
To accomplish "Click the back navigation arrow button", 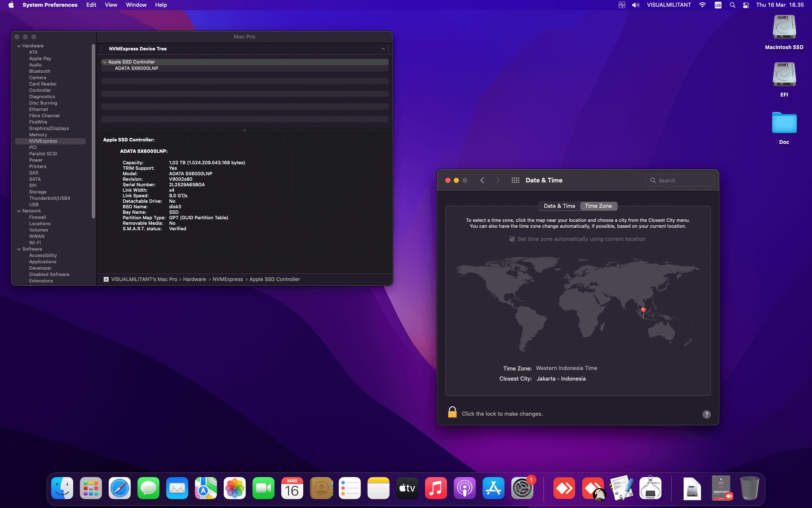I will [x=482, y=180].
